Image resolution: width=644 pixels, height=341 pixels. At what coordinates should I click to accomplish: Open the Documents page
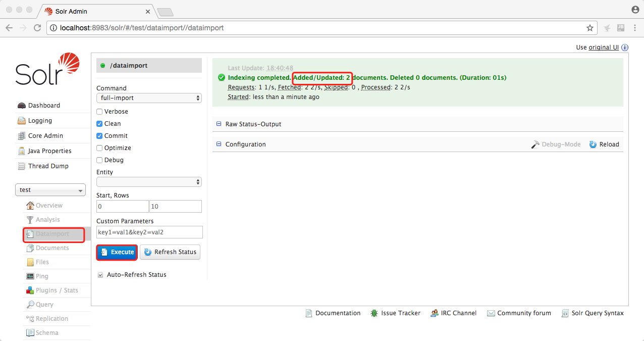[x=52, y=248]
